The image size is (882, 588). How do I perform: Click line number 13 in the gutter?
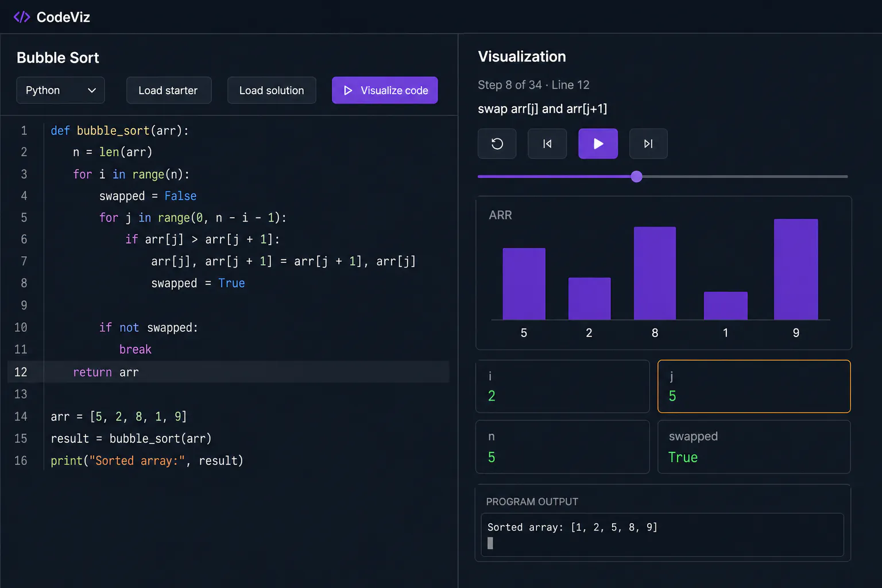pos(21,394)
